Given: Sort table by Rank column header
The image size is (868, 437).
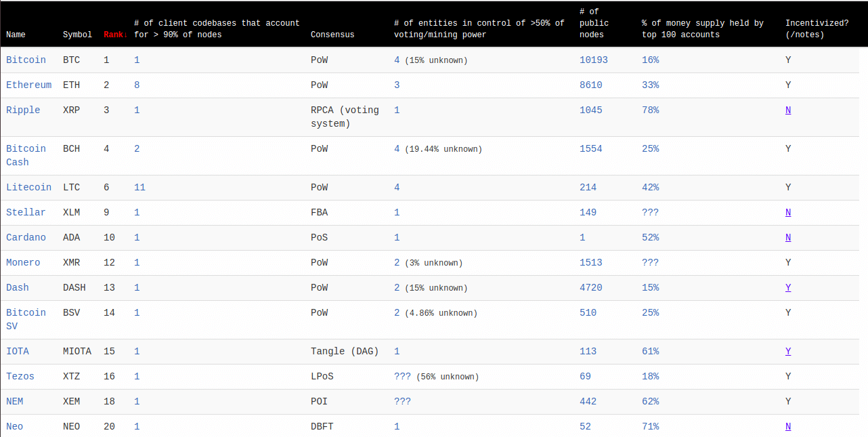Looking at the screenshot, I should [114, 35].
